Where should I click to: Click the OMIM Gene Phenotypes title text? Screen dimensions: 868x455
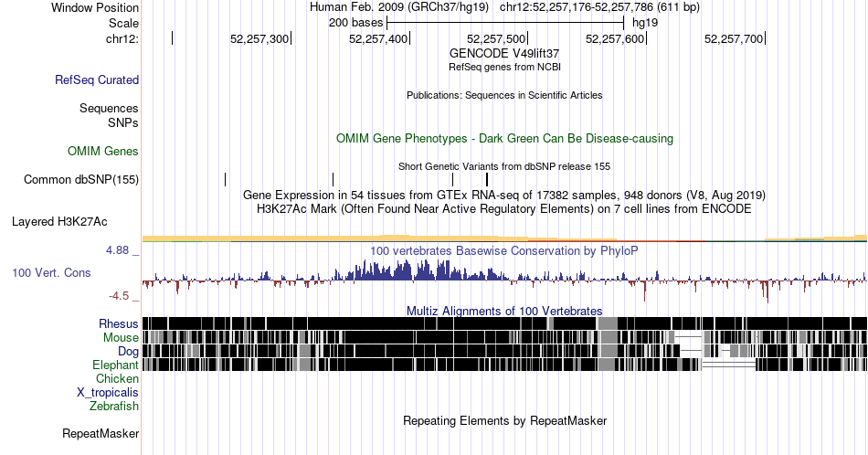[504, 138]
